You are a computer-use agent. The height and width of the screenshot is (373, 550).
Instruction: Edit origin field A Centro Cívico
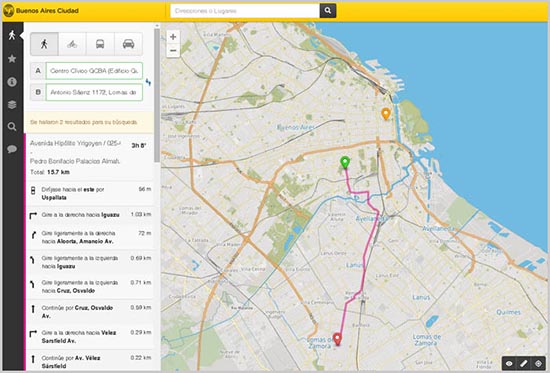tap(94, 71)
